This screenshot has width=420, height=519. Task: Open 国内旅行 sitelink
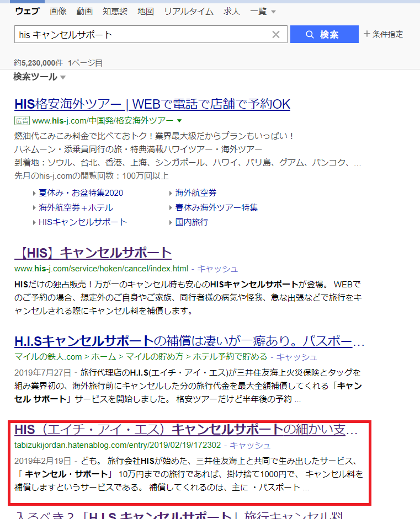pyautogui.click(x=192, y=222)
